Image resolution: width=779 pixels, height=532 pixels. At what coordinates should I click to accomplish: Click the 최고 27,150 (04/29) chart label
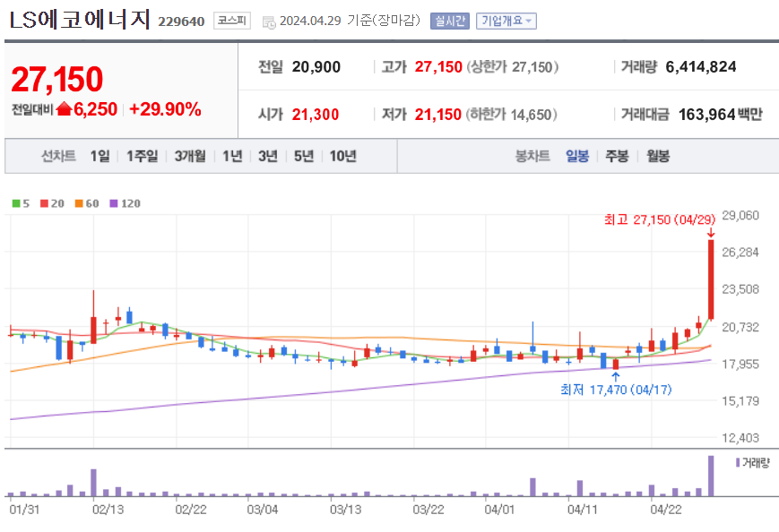click(x=659, y=219)
